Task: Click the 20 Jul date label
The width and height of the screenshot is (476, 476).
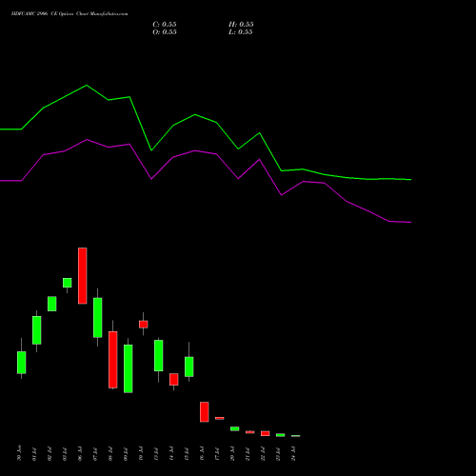Action: point(232,454)
